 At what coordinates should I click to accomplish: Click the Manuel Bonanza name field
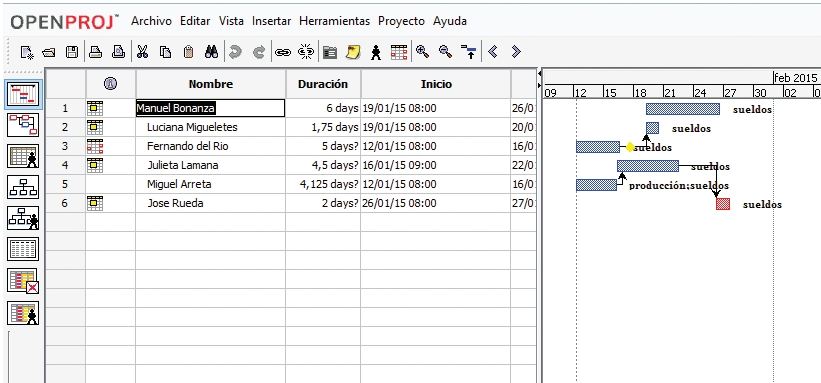click(x=210, y=108)
